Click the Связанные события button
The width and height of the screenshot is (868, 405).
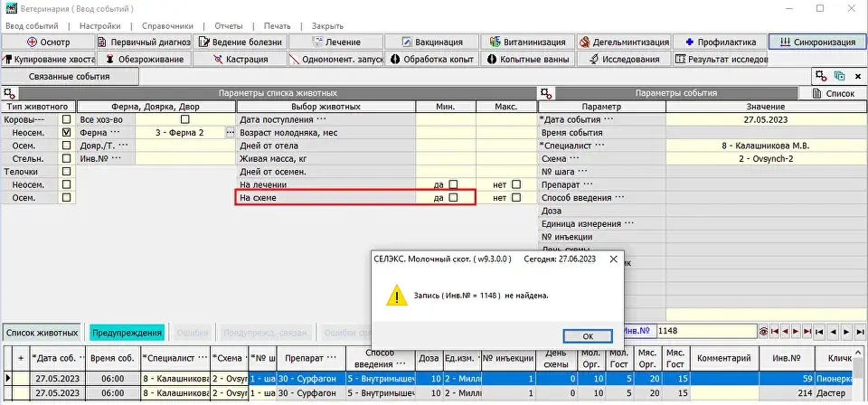tap(70, 77)
